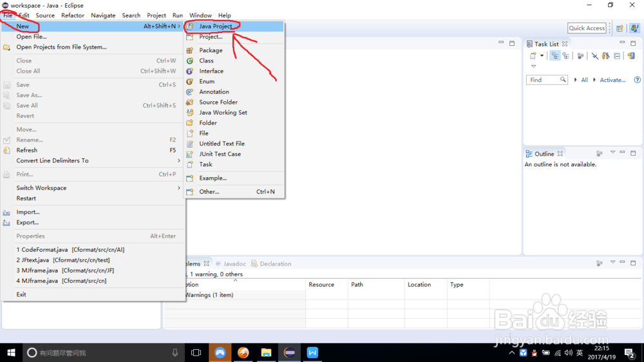Click the green Class icon
Viewport: 644px width, 362px height.
click(190, 61)
